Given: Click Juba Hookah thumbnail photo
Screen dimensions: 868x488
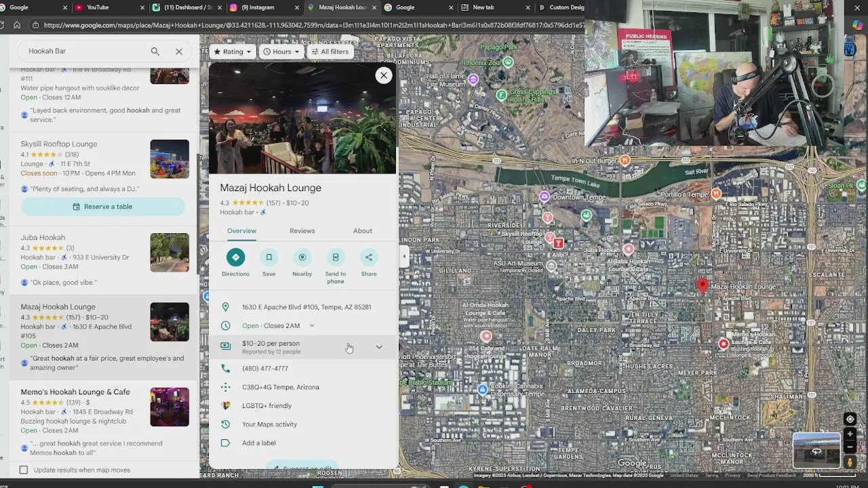Looking at the screenshot, I should tap(170, 253).
